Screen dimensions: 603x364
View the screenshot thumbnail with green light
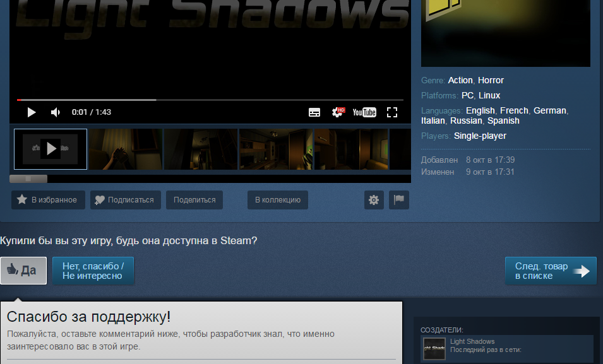tap(276, 149)
